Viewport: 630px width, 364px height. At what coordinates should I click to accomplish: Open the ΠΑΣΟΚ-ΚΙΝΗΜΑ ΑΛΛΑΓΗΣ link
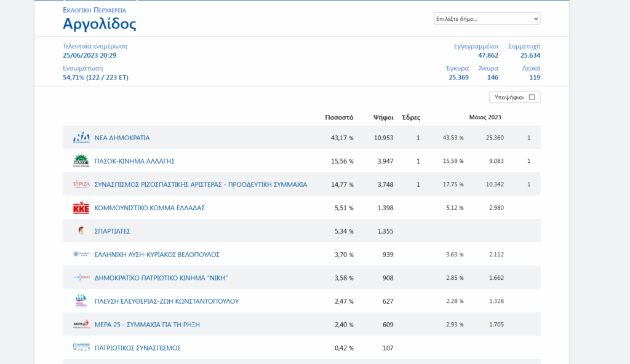(x=135, y=161)
